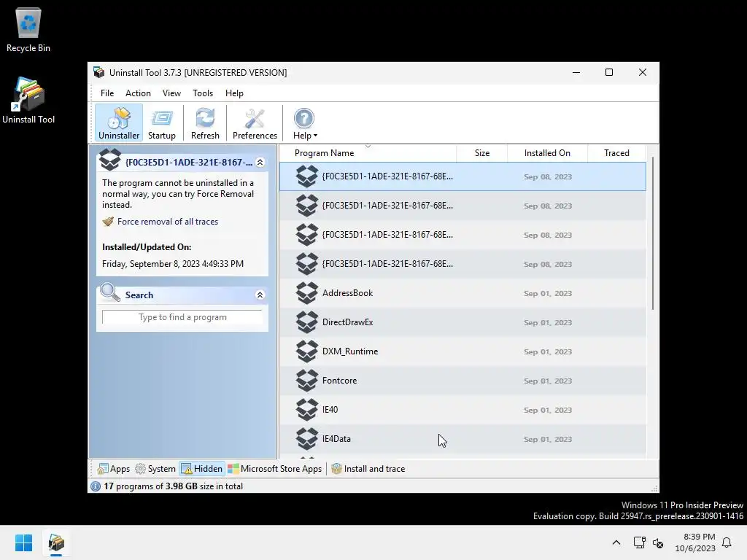Screen dimensions: 747x560
Task: Click the muted volume tray icon
Action: 658,542
